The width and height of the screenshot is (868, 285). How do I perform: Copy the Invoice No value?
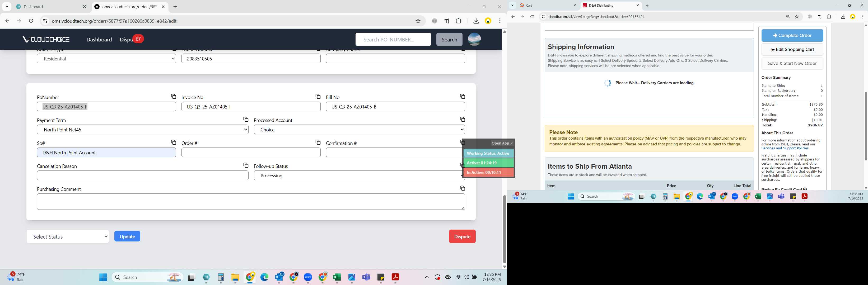[318, 97]
